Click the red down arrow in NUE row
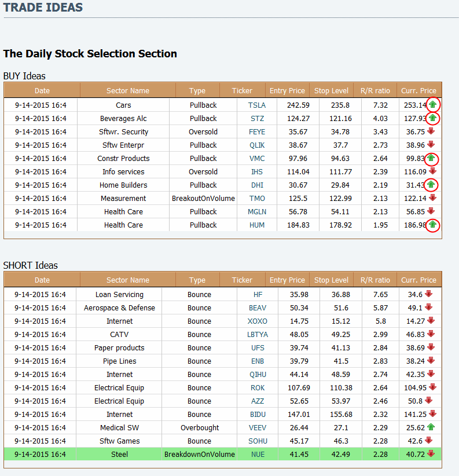The height and width of the screenshot is (476, 459). 431,454
